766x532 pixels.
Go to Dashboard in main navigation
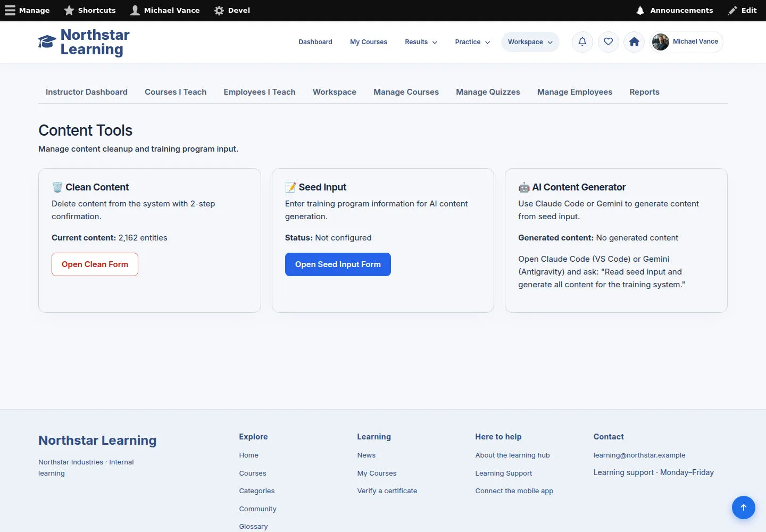click(315, 42)
